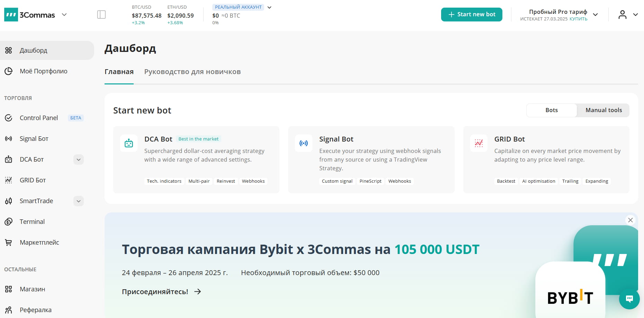Click the Expanding tag
The width and height of the screenshot is (644, 318).
(597, 181)
